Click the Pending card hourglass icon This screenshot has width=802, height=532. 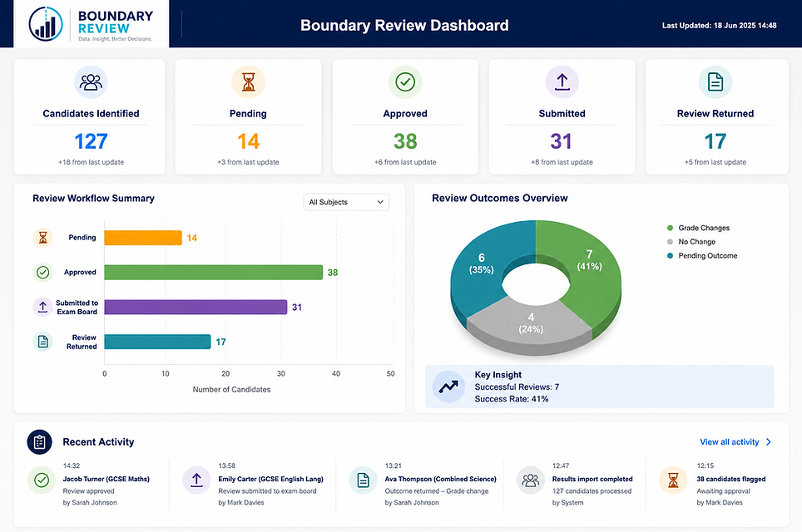(x=248, y=81)
